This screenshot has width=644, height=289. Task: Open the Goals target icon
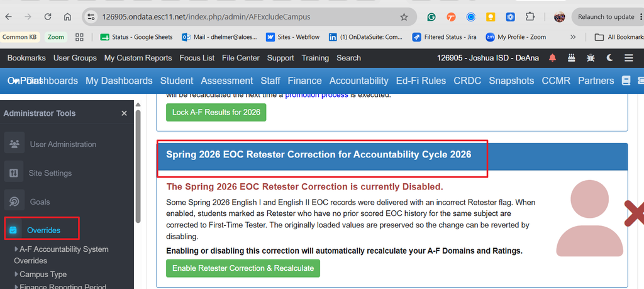point(14,201)
